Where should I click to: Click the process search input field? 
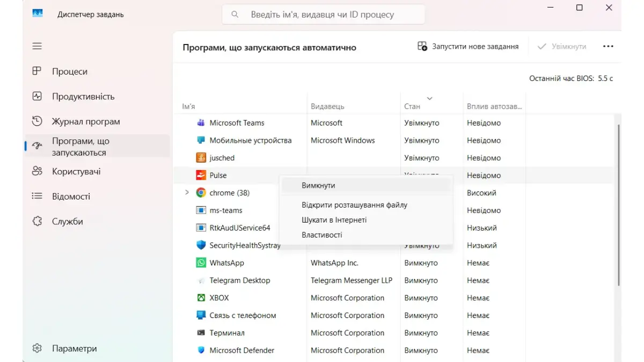[x=323, y=14]
